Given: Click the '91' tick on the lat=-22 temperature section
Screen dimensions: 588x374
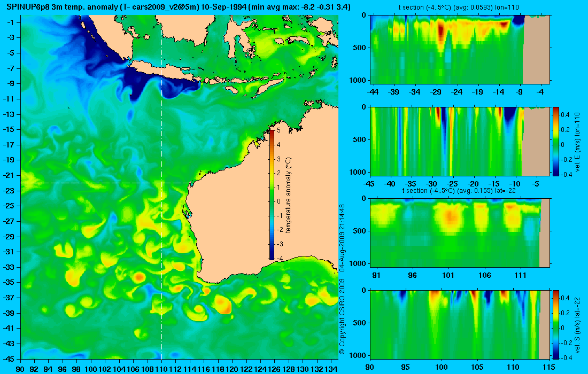Looking at the screenshot, I should click(x=376, y=275).
